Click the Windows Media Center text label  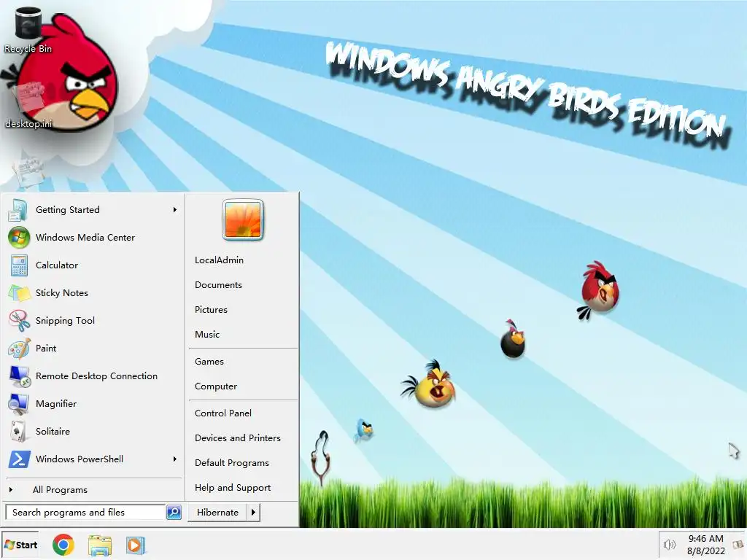85,238
